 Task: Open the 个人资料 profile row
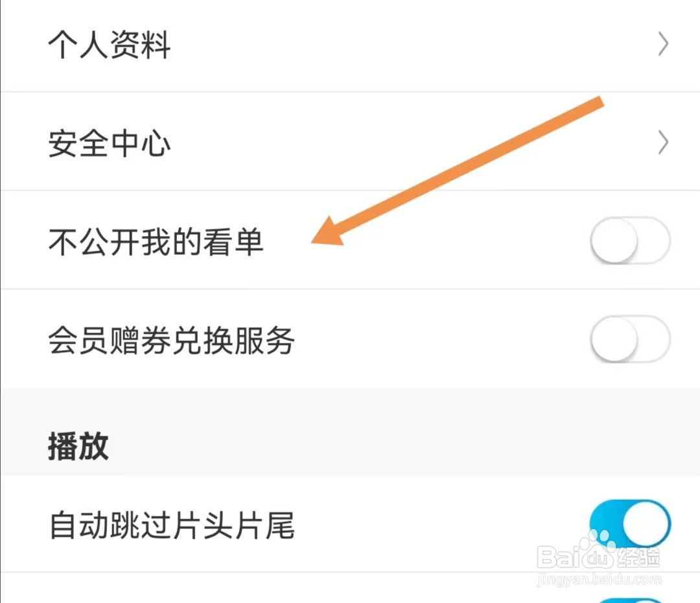click(x=109, y=45)
